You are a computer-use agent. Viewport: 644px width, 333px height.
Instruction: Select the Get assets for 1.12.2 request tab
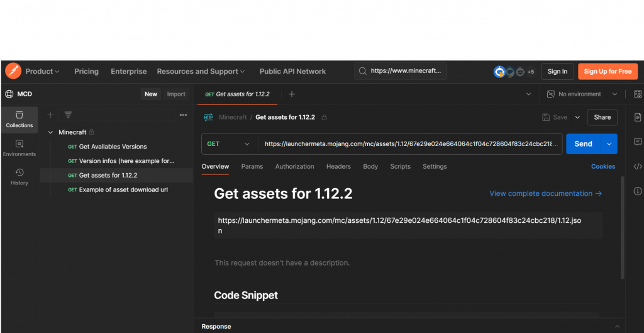(x=237, y=94)
